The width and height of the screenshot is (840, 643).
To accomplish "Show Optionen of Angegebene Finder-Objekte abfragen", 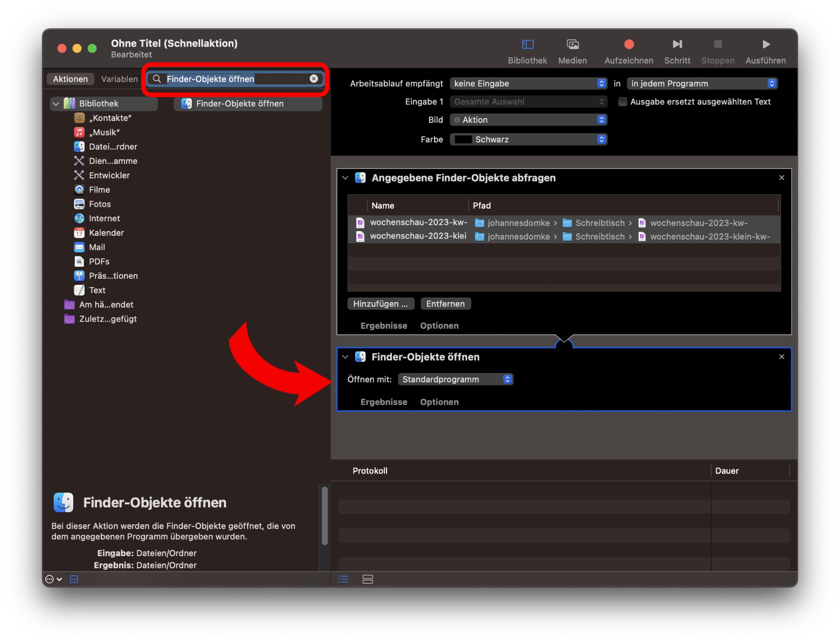I will click(439, 325).
